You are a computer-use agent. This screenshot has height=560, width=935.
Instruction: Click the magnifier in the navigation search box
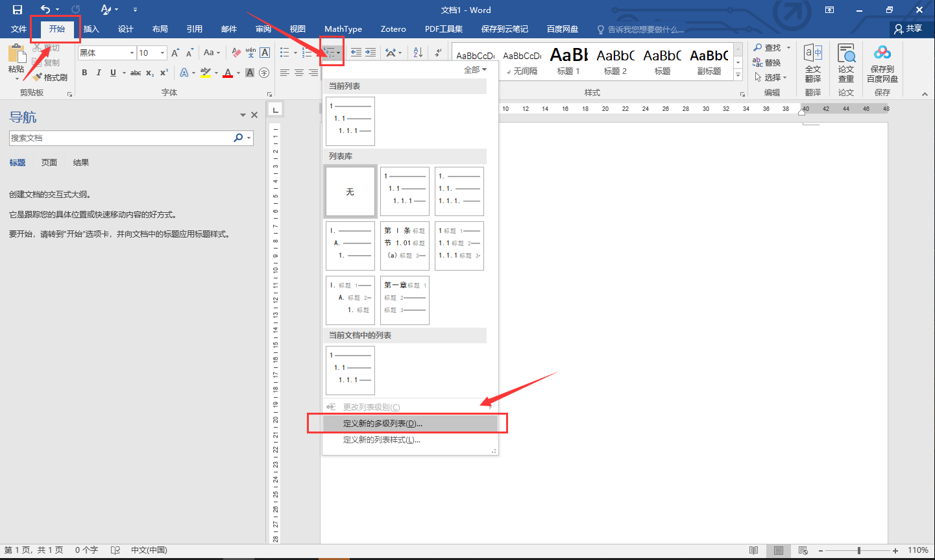click(238, 138)
